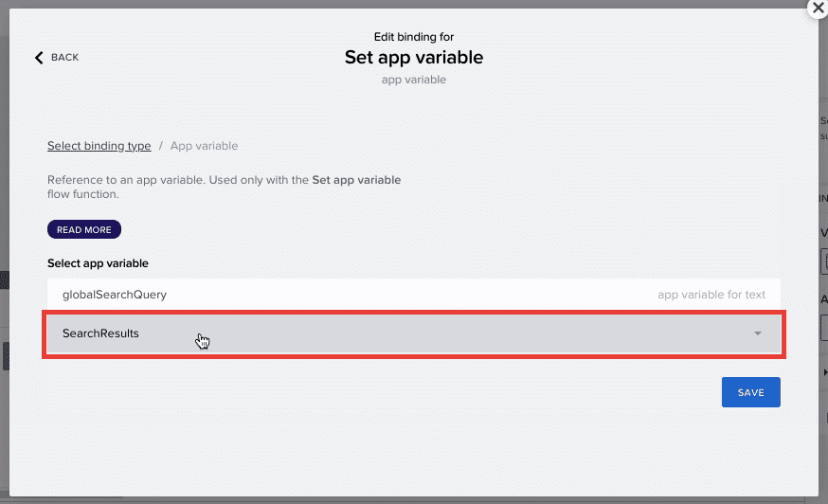The image size is (828, 504).
Task: Click the bold 'Set app variable' in the description
Action: (356, 180)
